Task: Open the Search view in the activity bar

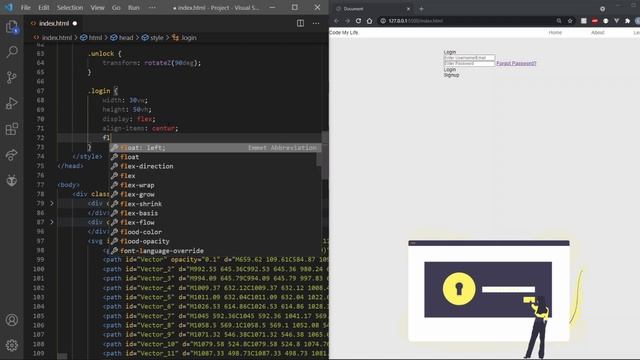Action: [12, 52]
